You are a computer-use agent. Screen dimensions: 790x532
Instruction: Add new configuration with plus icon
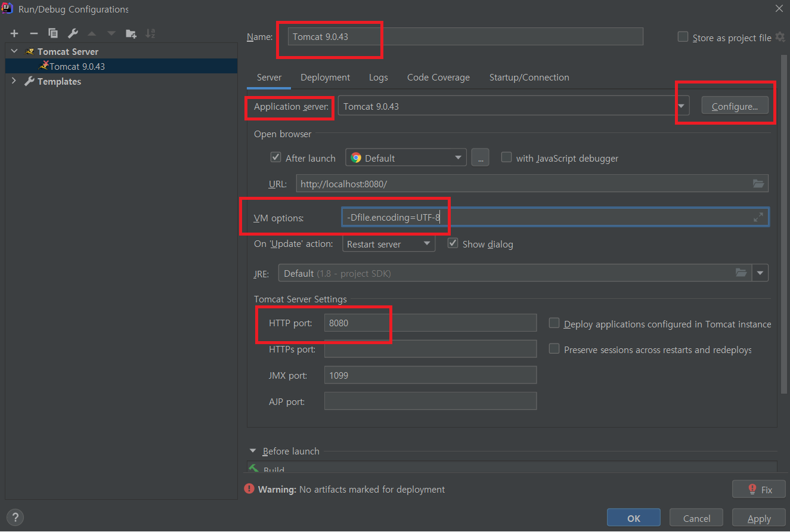[x=14, y=33]
